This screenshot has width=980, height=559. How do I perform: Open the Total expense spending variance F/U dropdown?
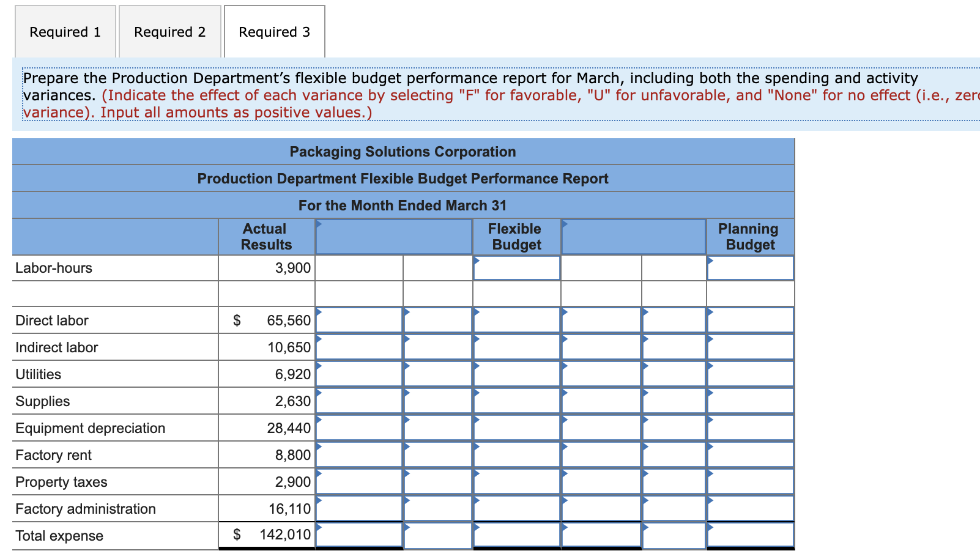[438, 535]
